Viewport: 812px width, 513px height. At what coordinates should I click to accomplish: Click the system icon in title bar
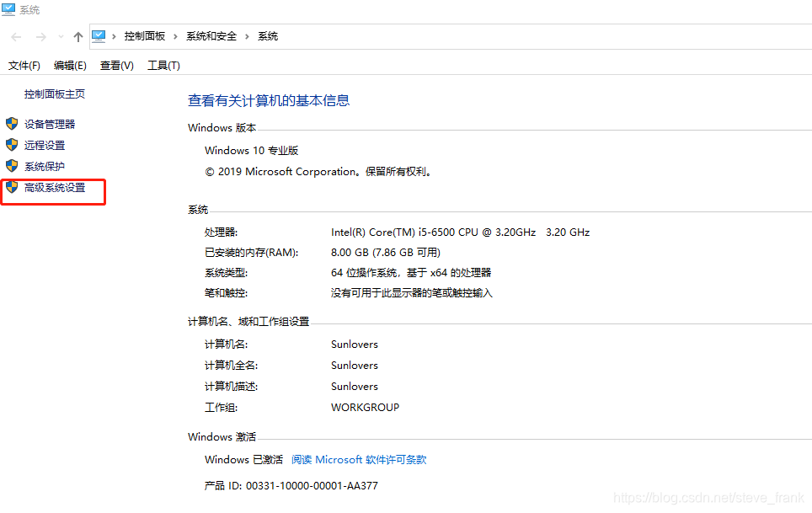click(8, 9)
